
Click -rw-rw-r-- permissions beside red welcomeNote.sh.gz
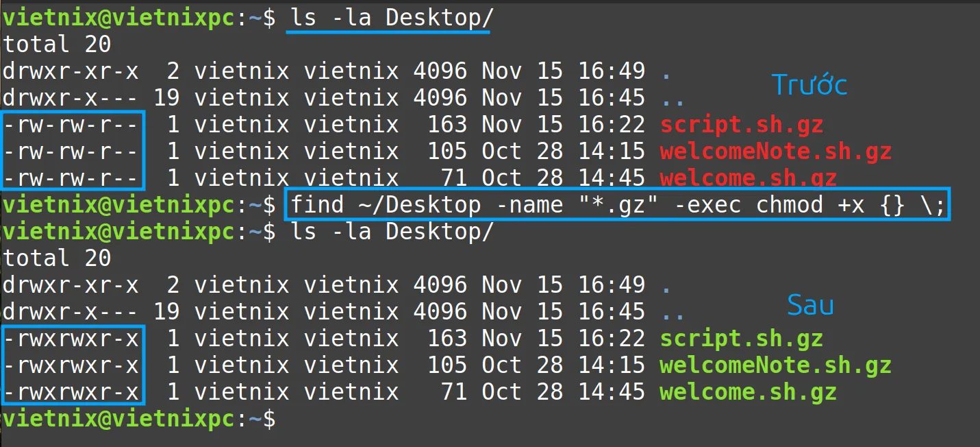tap(74, 152)
